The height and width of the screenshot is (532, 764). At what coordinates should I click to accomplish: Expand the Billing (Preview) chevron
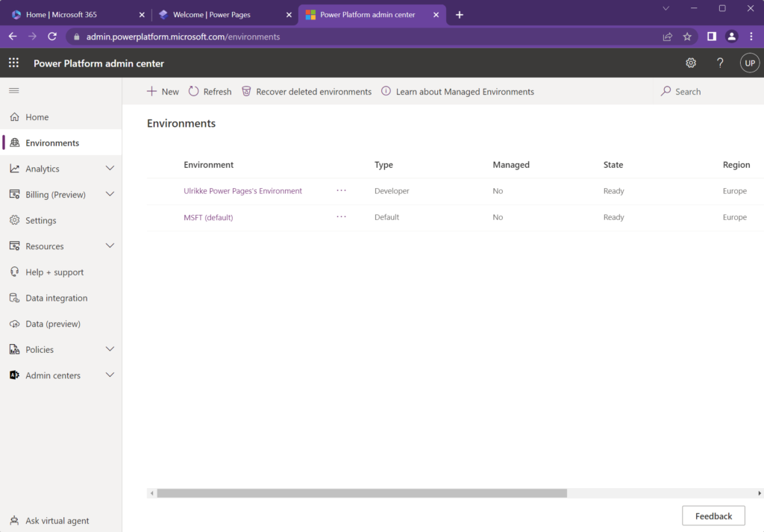(x=110, y=195)
